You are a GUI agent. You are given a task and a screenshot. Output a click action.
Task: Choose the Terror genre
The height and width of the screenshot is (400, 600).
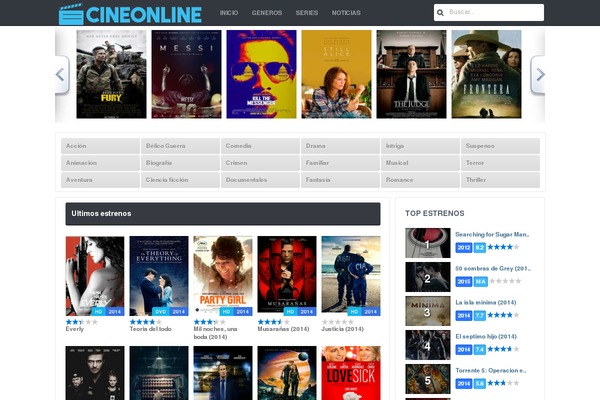point(500,163)
